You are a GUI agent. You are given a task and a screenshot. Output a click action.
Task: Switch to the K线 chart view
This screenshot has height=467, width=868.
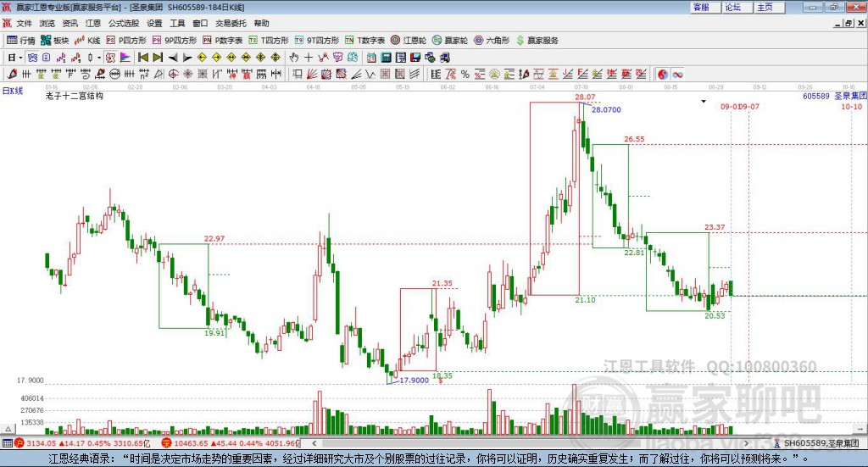87,41
